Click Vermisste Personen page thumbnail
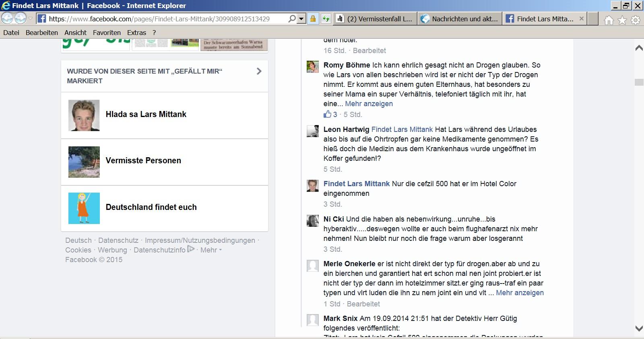The image size is (644, 339). tap(84, 162)
